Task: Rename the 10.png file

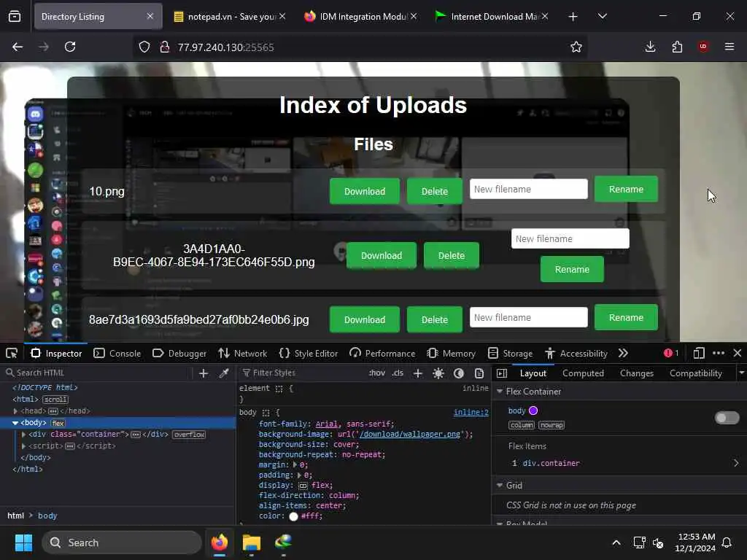Action: 626,189
